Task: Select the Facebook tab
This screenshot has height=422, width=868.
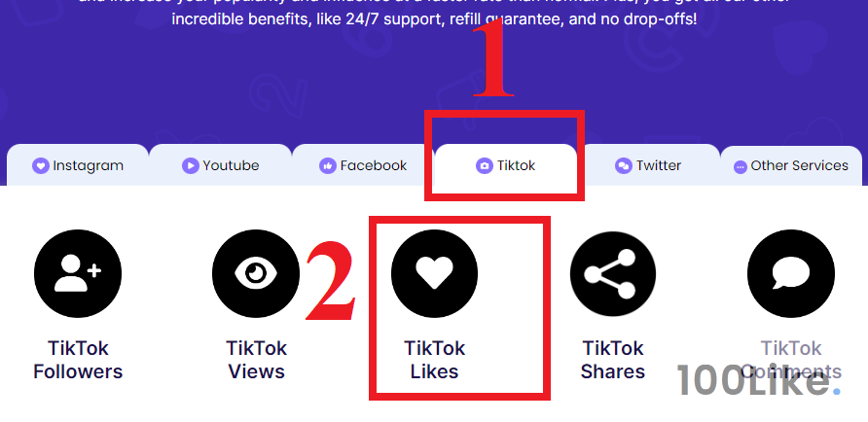Action: 363,165
